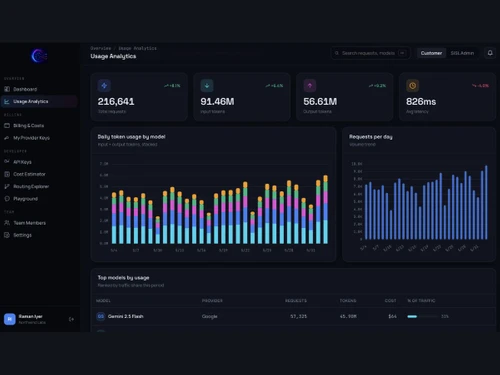Switch to Customer view
This screenshot has width=500, height=375.
[431, 53]
